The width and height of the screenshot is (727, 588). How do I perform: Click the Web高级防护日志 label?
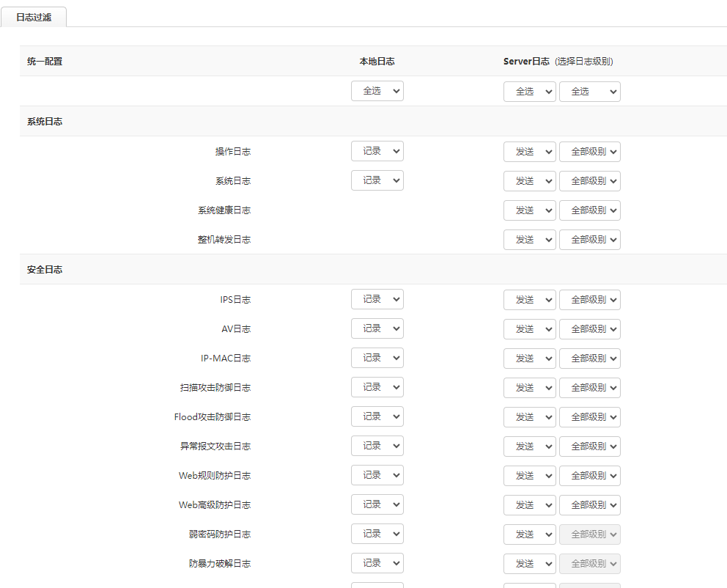pyautogui.click(x=215, y=504)
